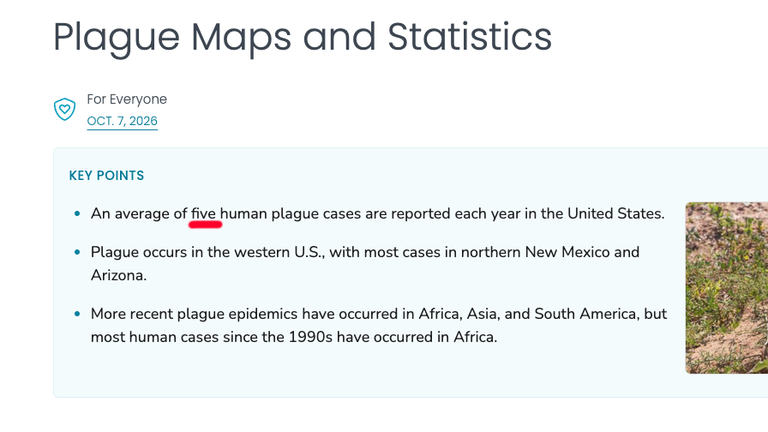Click the word 'Arizona'
Image resolution: width=768 pixels, height=432 pixels.
tap(119, 275)
